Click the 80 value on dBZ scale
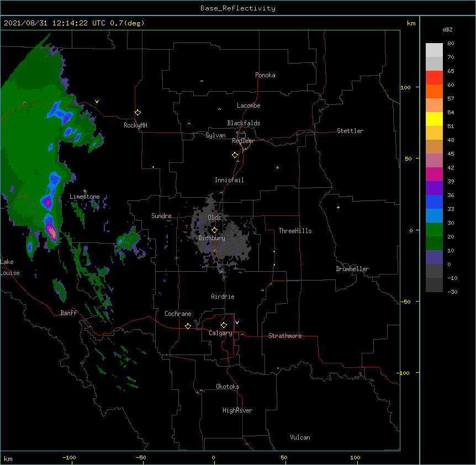476x465 pixels. [x=451, y=44]
